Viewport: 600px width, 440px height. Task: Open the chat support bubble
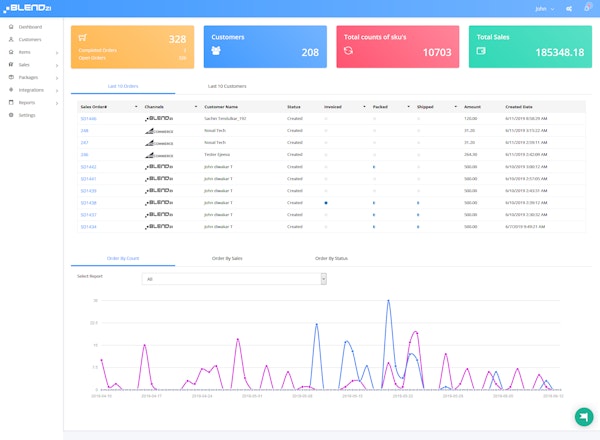click(x=582, y=417)
